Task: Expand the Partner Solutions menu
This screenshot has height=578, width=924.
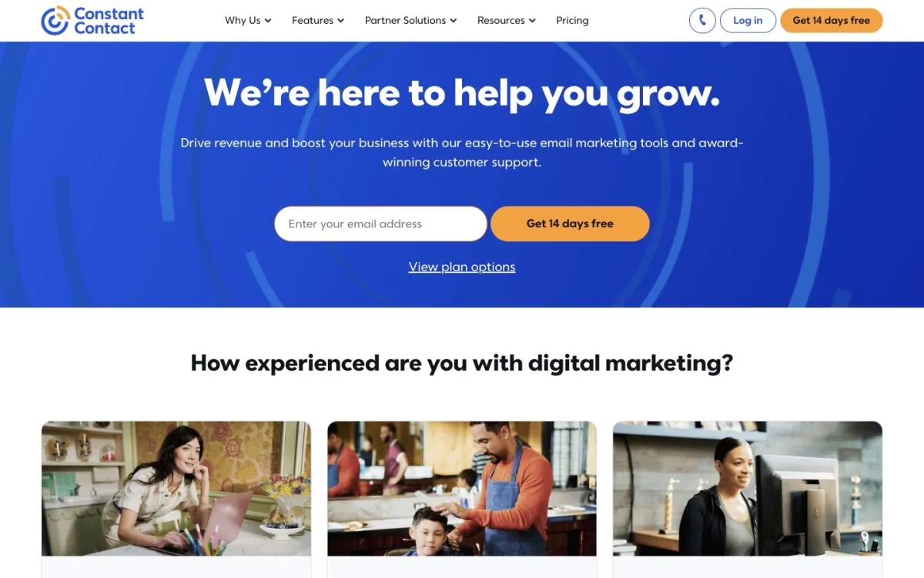Action: (410, 21)
